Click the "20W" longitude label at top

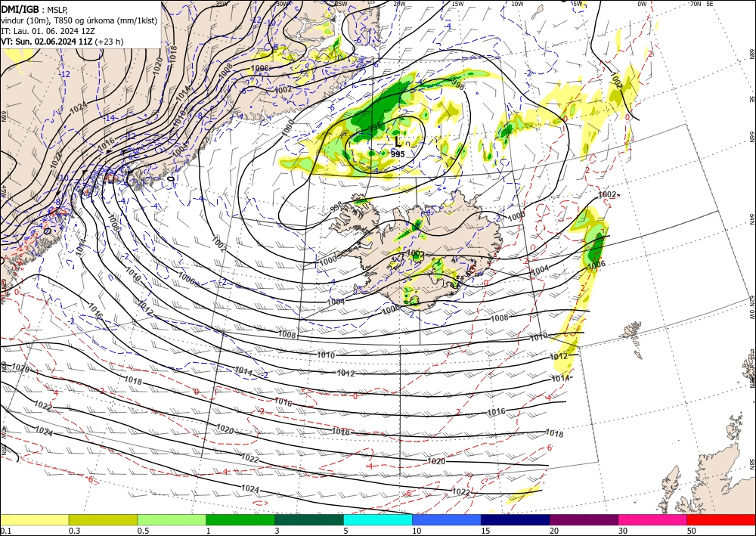398,4
